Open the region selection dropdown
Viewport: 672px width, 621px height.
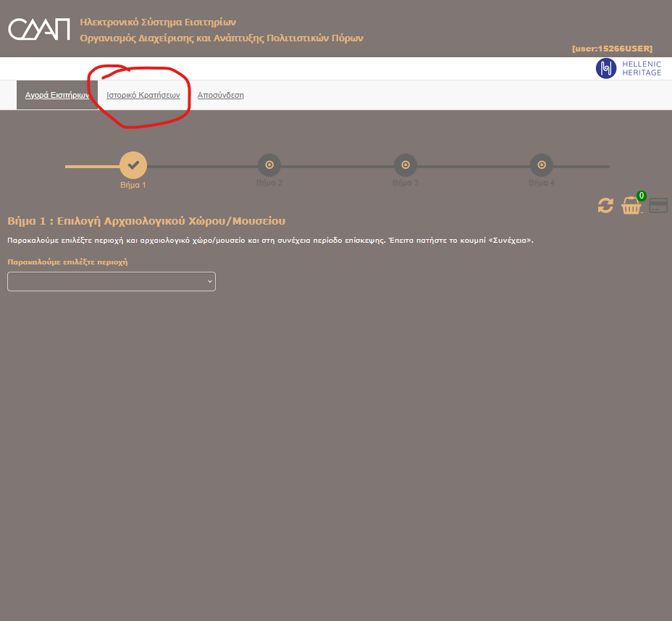(112, 281)
